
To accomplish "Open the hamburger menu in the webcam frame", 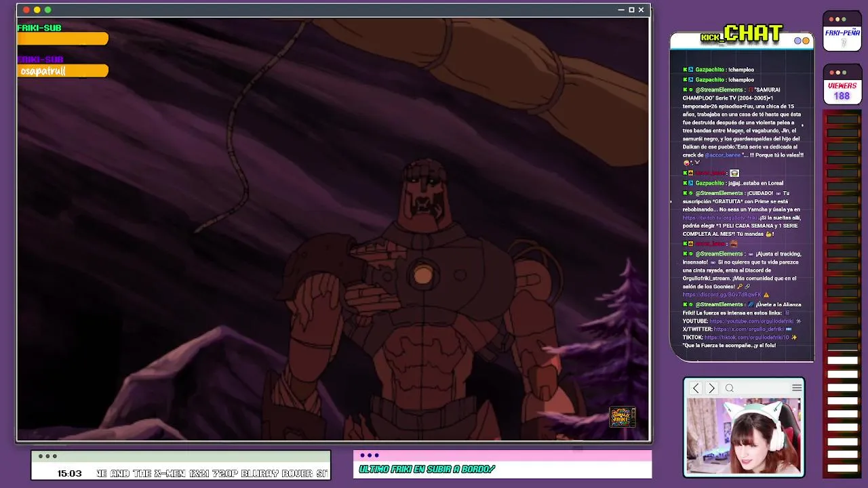I will click(x=797, y=388).
